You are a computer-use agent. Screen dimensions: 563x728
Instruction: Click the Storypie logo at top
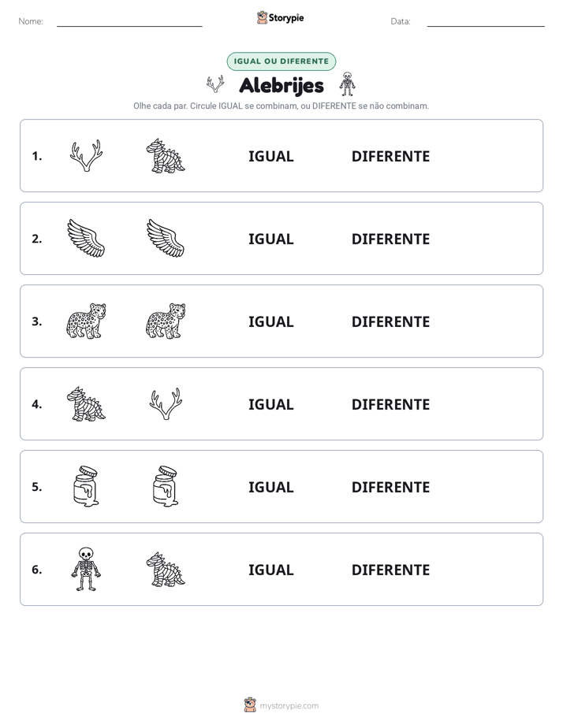[x=281, y=17]
